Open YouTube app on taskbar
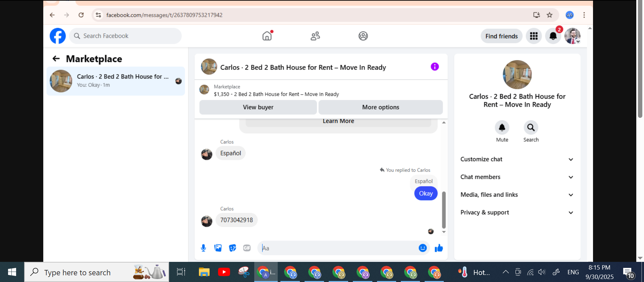644x282 pixels. tap(224, 272)
